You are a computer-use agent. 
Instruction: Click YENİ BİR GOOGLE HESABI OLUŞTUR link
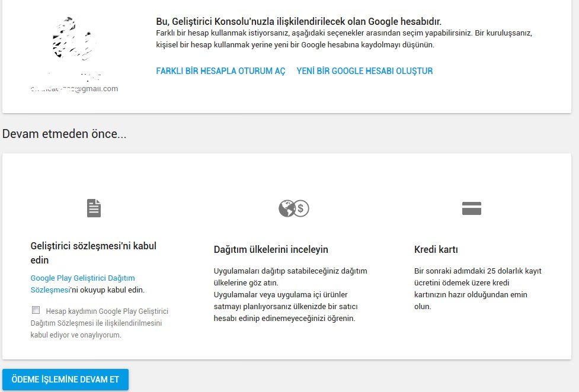364,71
